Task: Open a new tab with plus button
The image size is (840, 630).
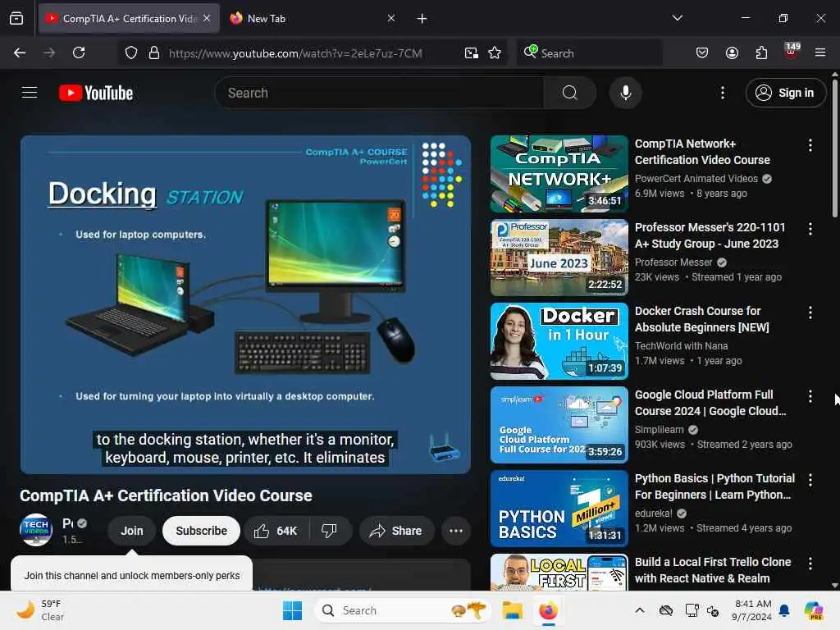Action: click(422, 19)
